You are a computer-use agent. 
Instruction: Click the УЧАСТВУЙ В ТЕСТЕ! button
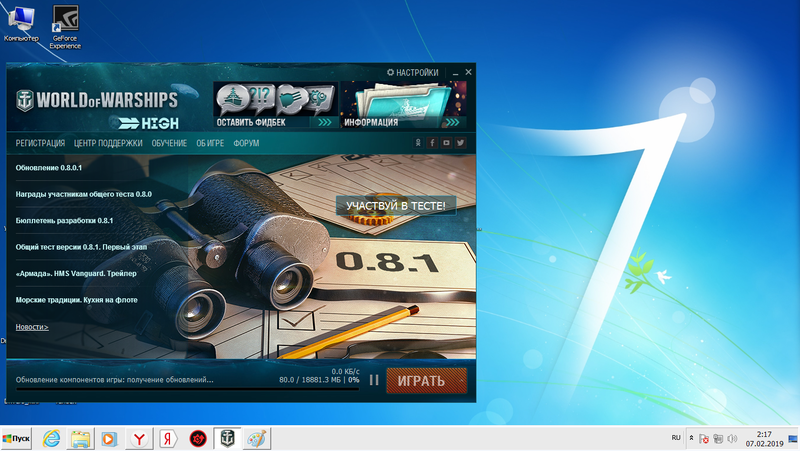[x=396, y=206]
